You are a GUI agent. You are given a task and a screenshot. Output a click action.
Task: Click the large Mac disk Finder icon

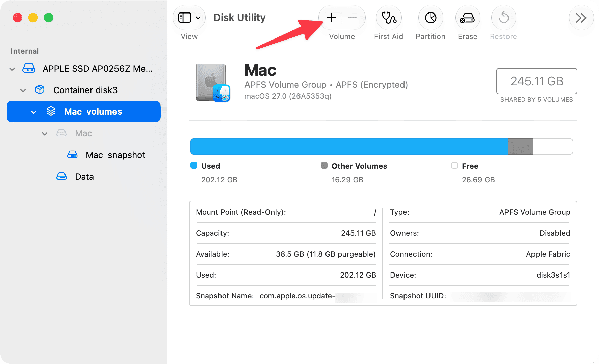(213, 83)
